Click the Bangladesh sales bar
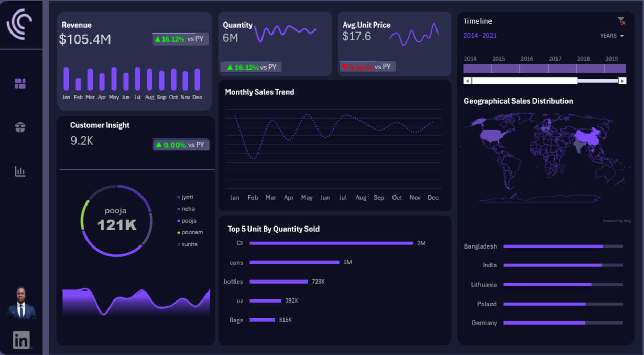 point(553,246)
